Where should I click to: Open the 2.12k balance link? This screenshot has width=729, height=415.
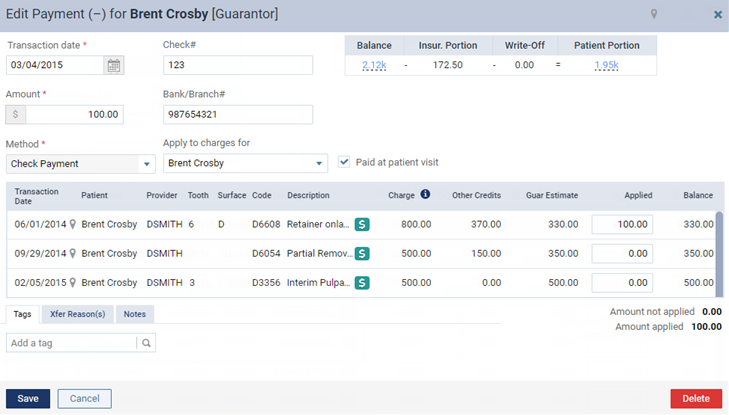tap(373, 65)
